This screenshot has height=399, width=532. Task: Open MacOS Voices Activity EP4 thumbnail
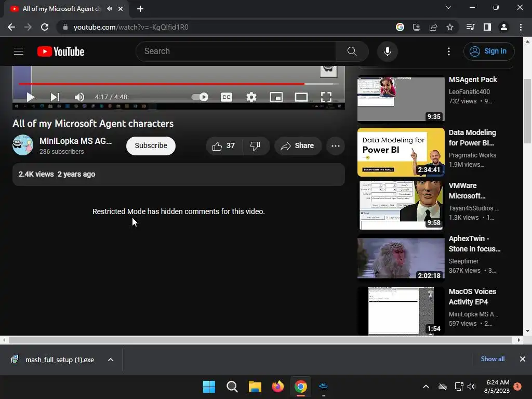click(401, 311)
